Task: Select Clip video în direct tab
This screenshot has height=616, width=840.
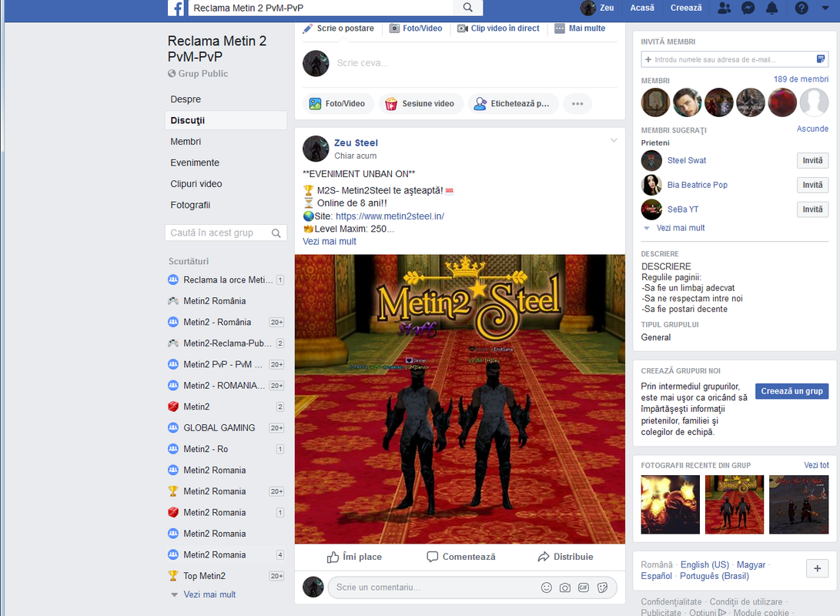Action: (x=498, y=28)
